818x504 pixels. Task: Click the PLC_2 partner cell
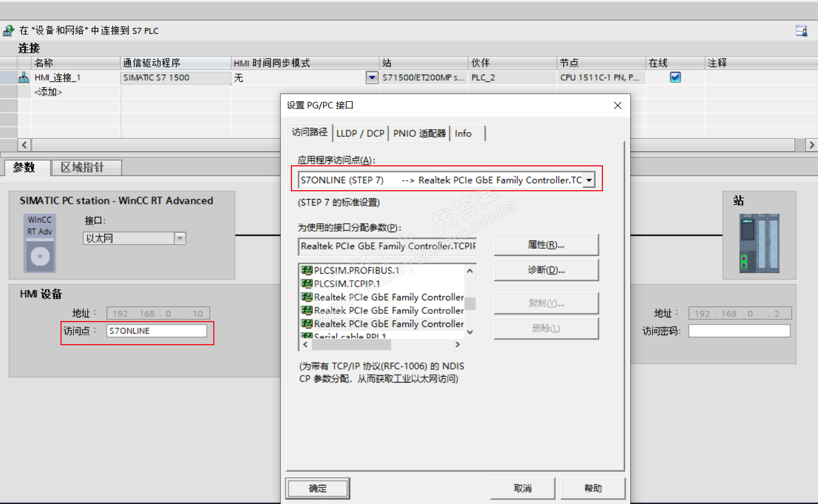(x=513, y=78)
